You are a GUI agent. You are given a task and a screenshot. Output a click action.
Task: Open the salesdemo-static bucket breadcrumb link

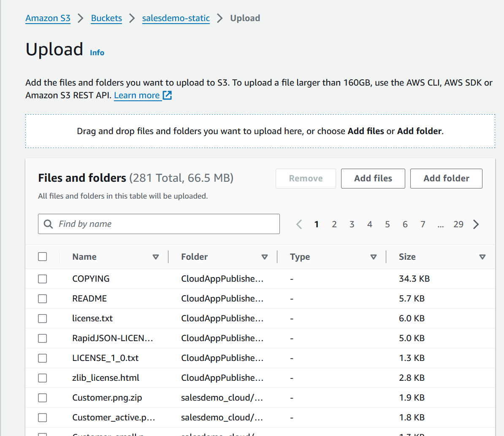point(176,18)
